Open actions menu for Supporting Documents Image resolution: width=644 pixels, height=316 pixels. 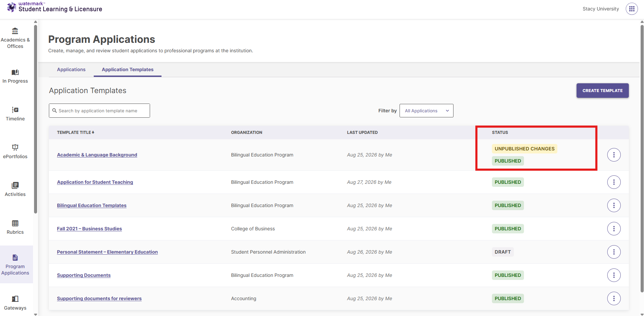[614, 275]
